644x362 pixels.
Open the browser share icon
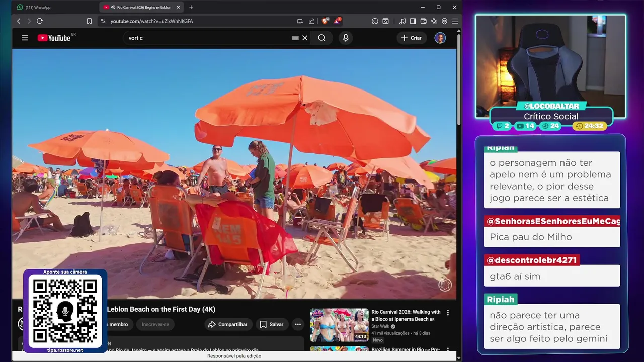pyautogui.click(x=311, y=21)
